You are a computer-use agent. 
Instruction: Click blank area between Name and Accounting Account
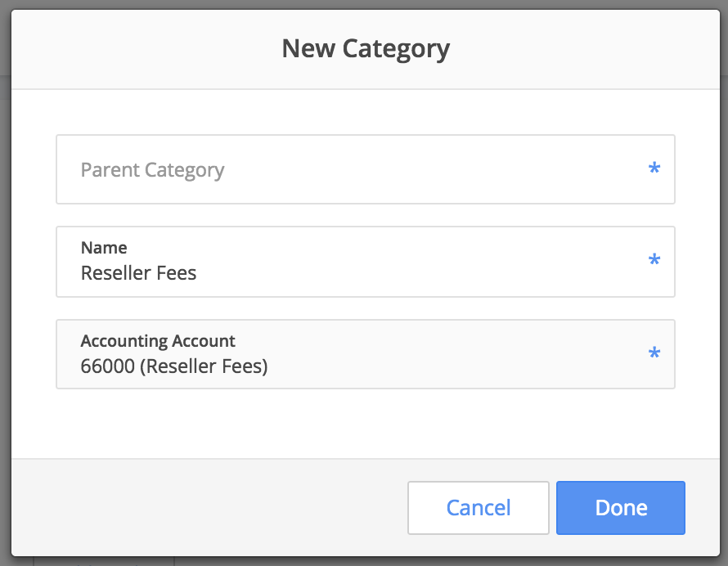click(x=366, y=308)
